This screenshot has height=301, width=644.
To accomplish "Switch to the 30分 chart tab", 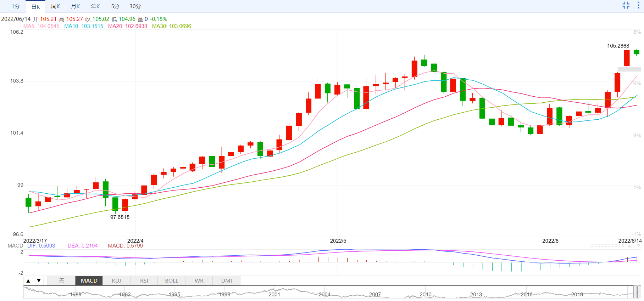I will (135, 6).
